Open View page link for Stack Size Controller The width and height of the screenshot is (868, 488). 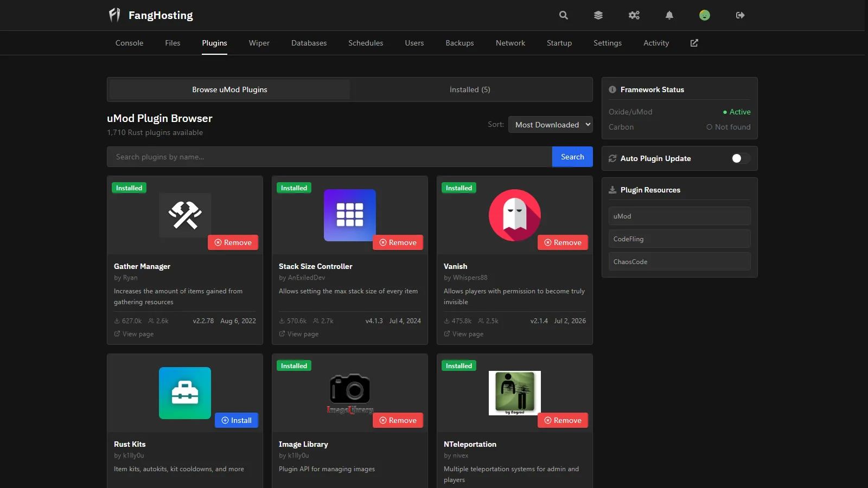pos(299,334)
